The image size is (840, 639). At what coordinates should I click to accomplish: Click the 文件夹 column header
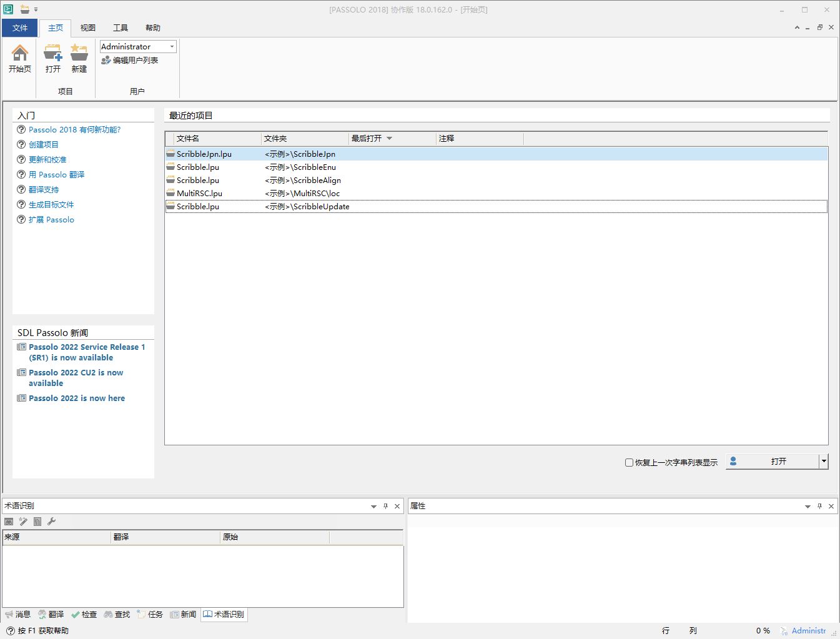[x=305, y=139]
